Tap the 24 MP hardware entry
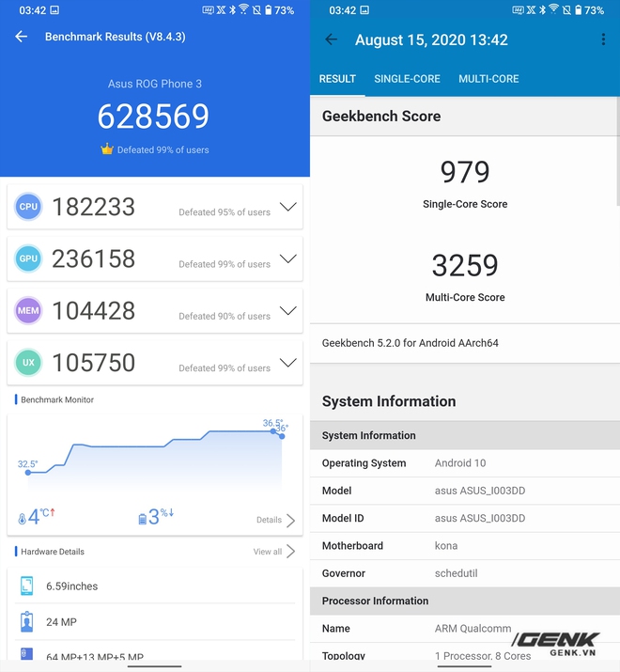The image size is (620, 672). pos(155,622)
